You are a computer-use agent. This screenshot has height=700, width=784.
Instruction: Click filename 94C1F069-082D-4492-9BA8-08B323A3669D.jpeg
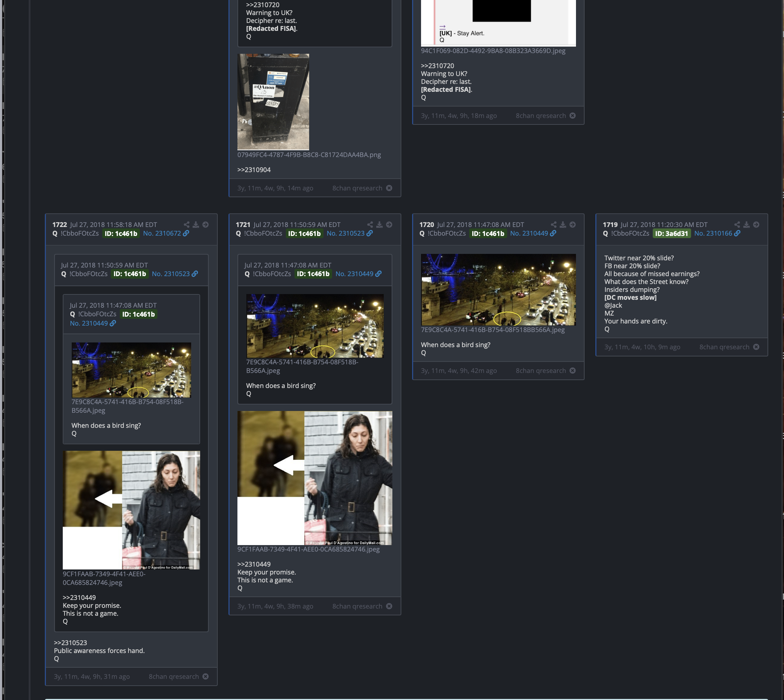tap(493, 51)
